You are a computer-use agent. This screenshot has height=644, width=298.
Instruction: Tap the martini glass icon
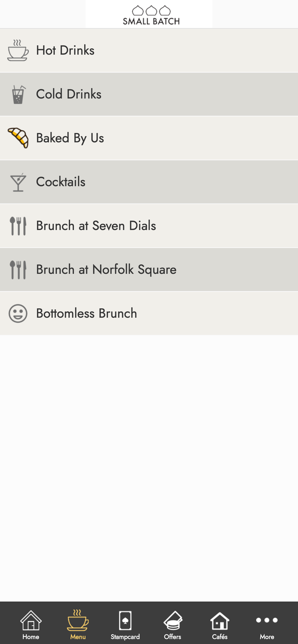coord(18,182)
